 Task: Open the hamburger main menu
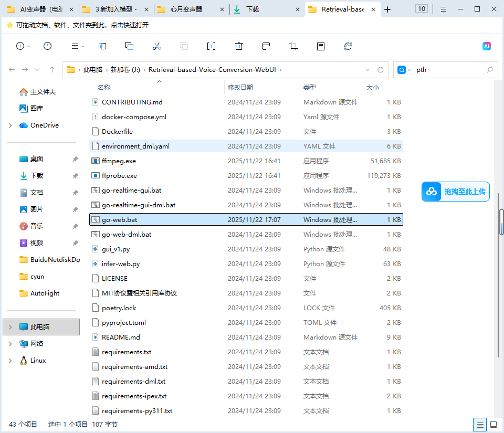click(x=444, y=9)
